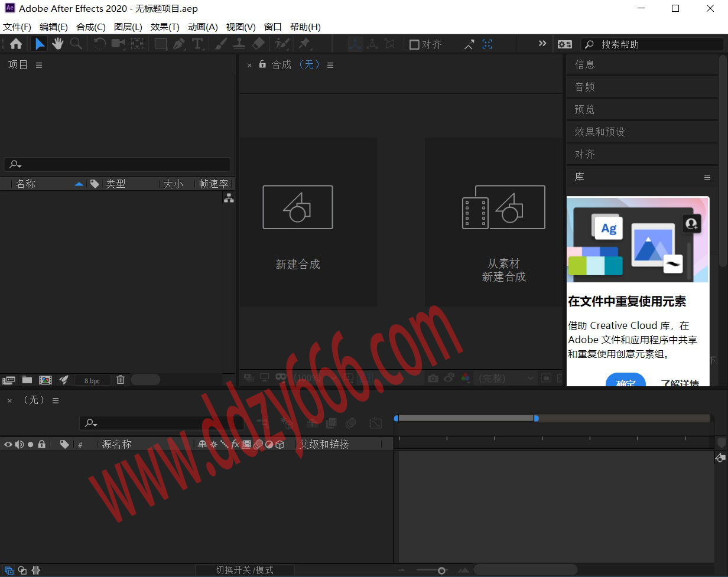Select the Puppet Pin tool

304,44
